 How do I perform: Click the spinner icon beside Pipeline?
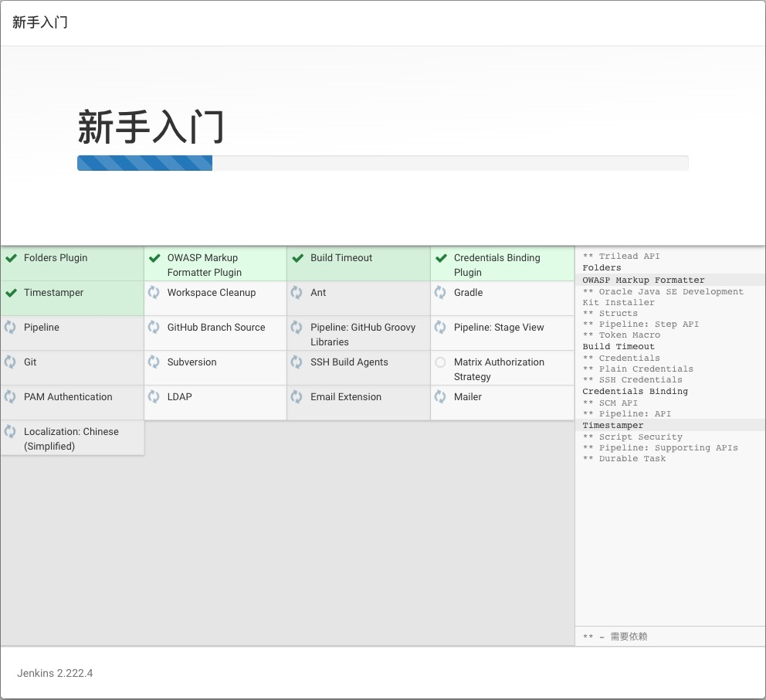[12, 328]
